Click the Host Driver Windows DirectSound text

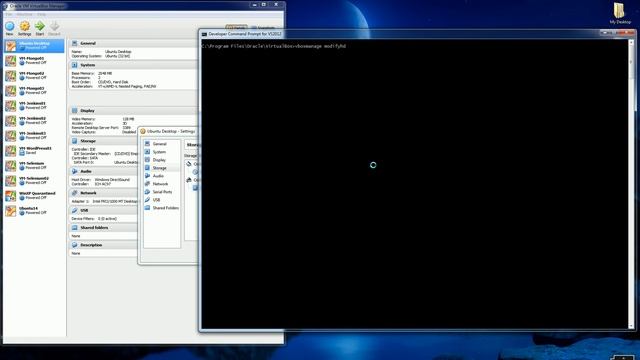[112, 180]
